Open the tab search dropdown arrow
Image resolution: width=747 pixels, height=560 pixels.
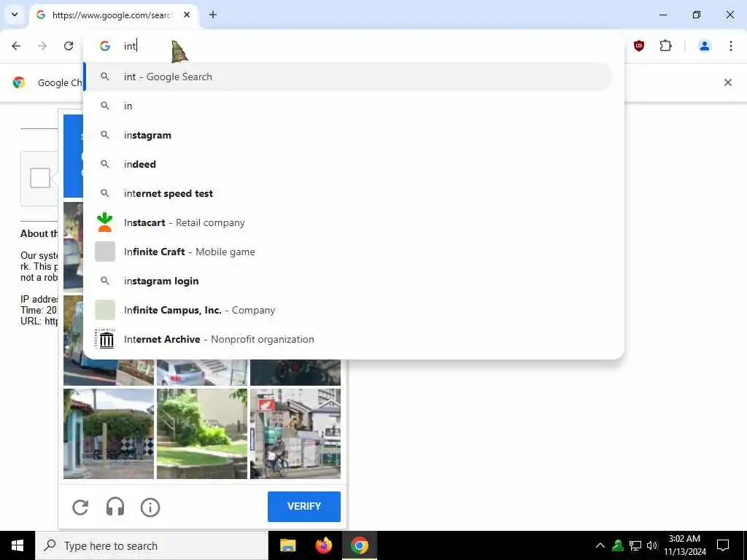[x=15, y=15]
